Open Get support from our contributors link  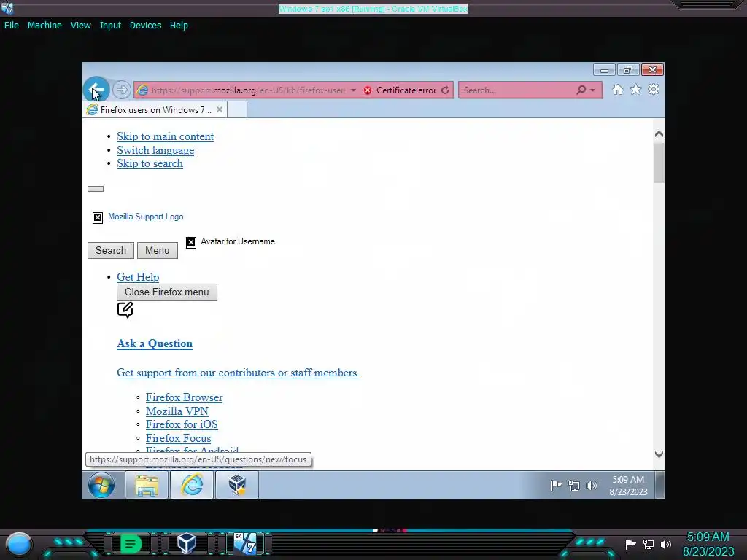point(238,373)
